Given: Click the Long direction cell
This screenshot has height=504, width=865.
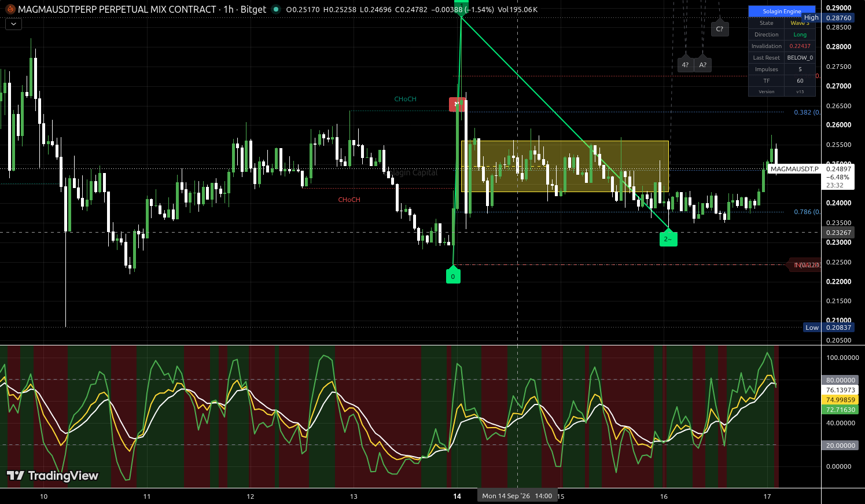Looking at the screenshot, I should point(800,35).
